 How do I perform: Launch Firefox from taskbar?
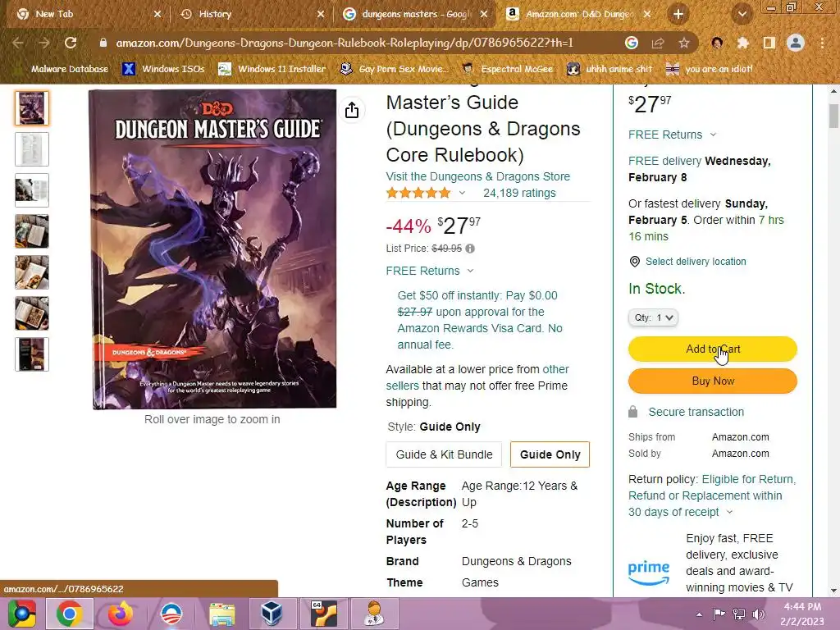(120, 614)
